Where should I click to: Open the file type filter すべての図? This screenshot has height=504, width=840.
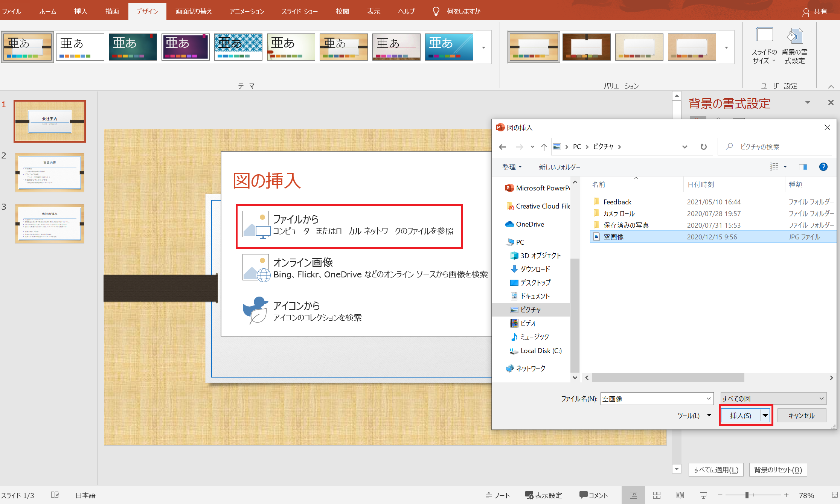[x=773, y=399]
